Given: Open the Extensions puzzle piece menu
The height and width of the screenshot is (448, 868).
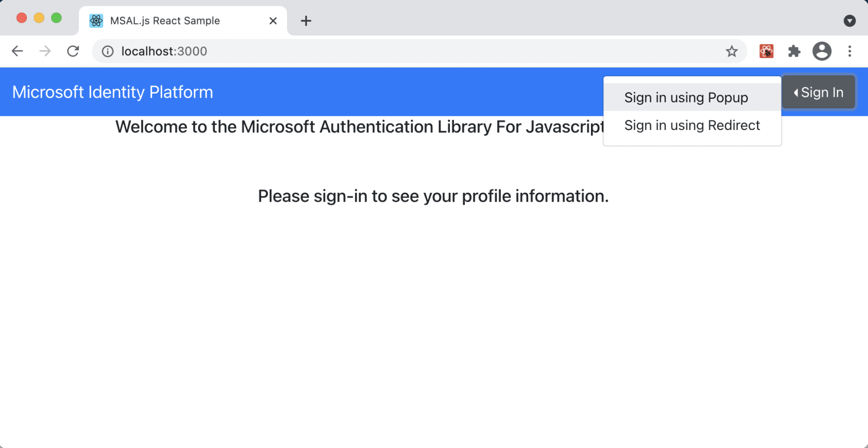Looking at the screenshot, I should click(x=794, y=51).
